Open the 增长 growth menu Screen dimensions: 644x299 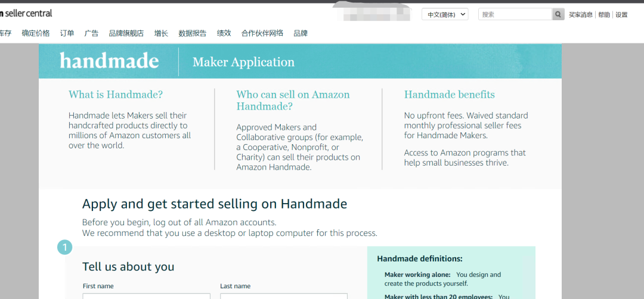[x=161, y=33]
